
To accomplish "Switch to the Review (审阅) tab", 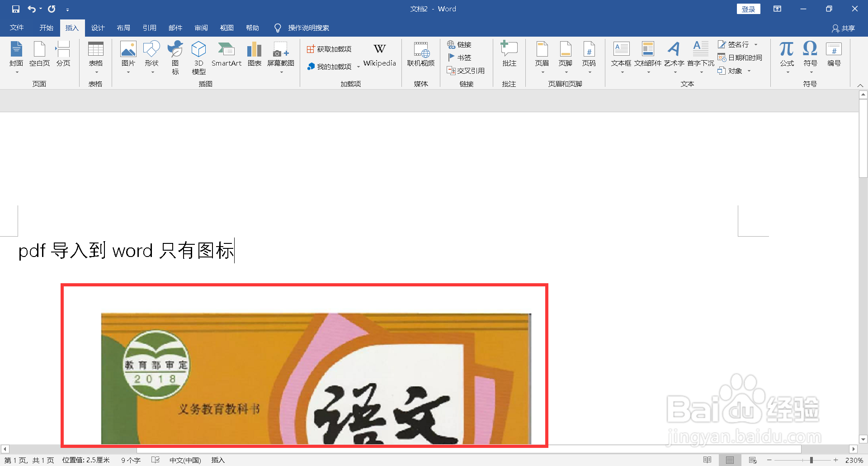I will (201, 28).
